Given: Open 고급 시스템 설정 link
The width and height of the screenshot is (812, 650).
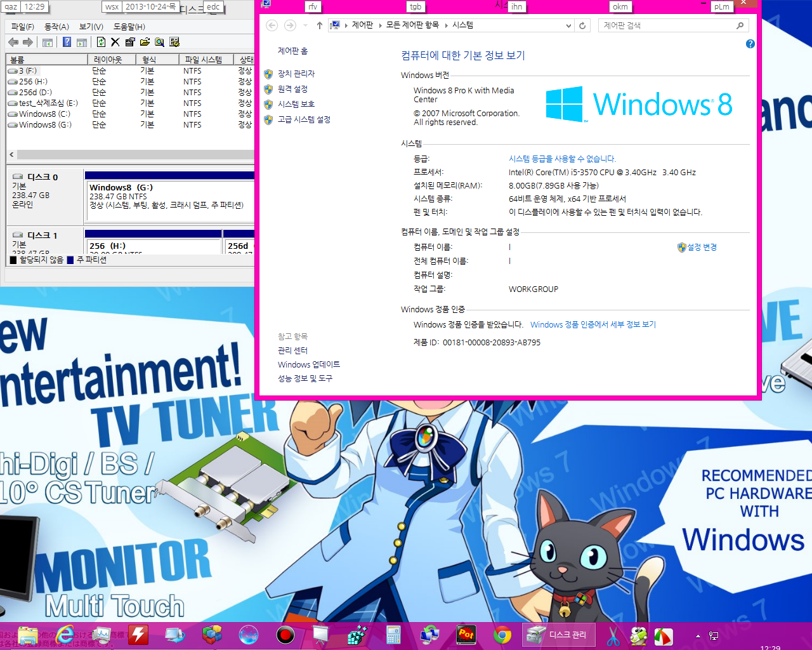Looking at the screenshot, I should pyautogui.click(x=304, y=119).
